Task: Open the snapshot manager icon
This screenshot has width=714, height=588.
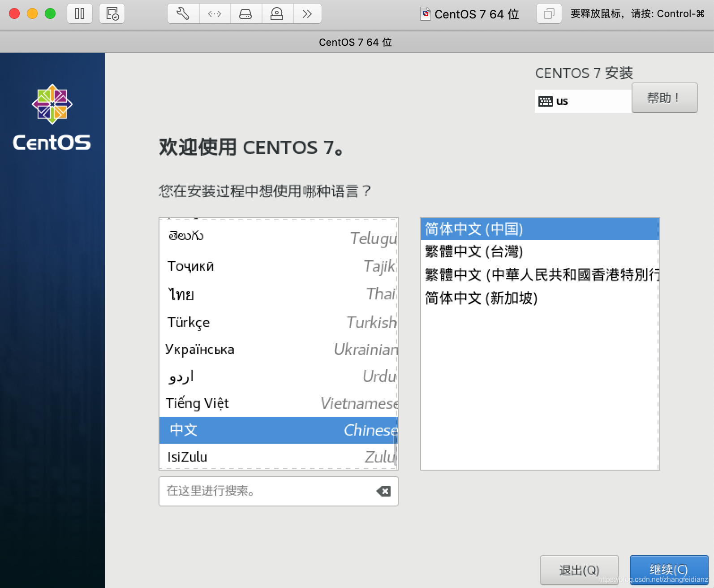Action: pos(112,13)
